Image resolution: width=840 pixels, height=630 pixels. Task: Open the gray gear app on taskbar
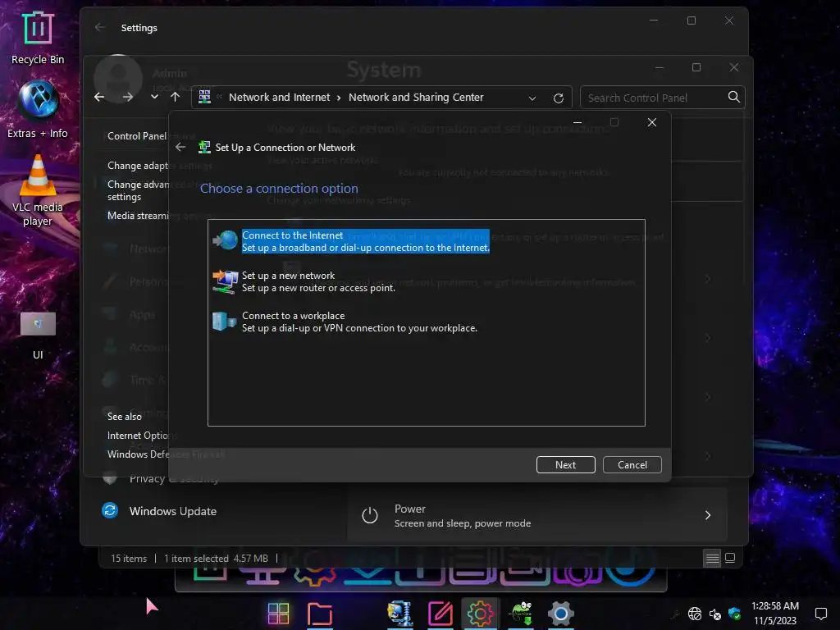pyautogui.click(x=561, y=614)
